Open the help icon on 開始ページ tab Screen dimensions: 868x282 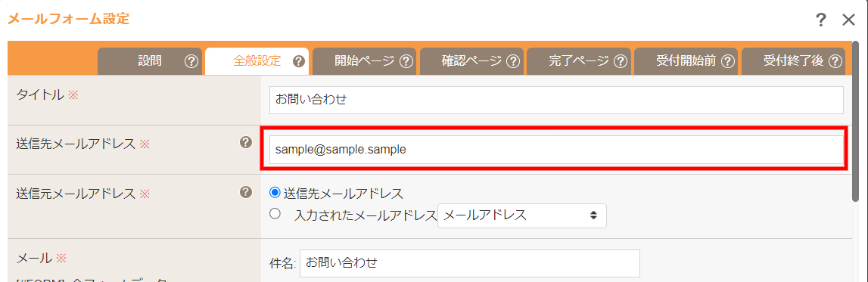coord(407,61)
